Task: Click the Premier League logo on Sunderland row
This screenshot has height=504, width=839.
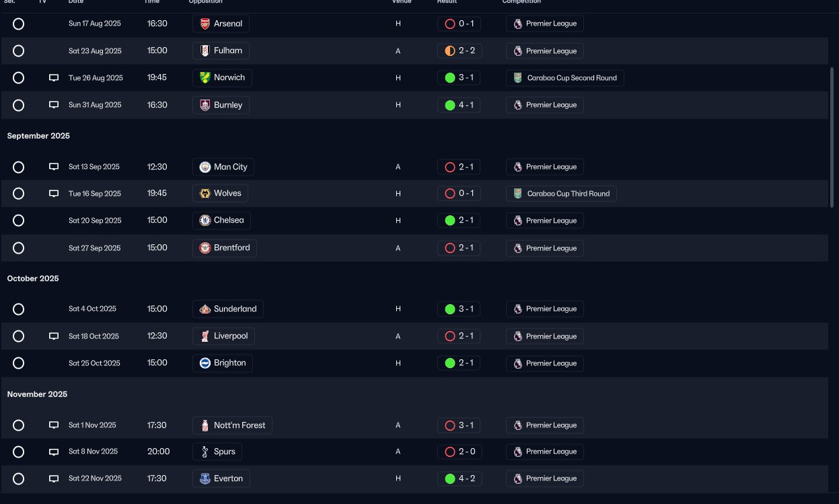Action: pos(517,309)
